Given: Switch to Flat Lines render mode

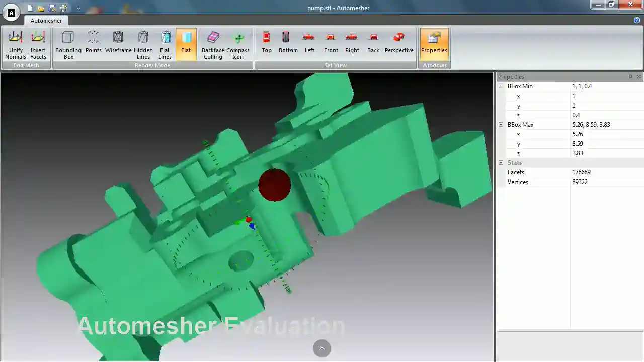Looking at the screenshot, I should [x=165, y=44].
